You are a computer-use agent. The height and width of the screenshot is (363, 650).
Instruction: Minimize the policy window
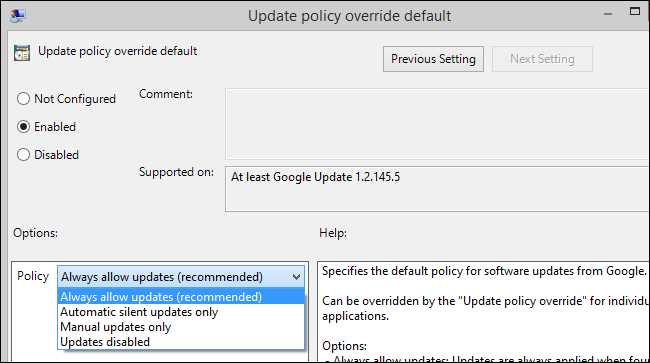point(608,14)
